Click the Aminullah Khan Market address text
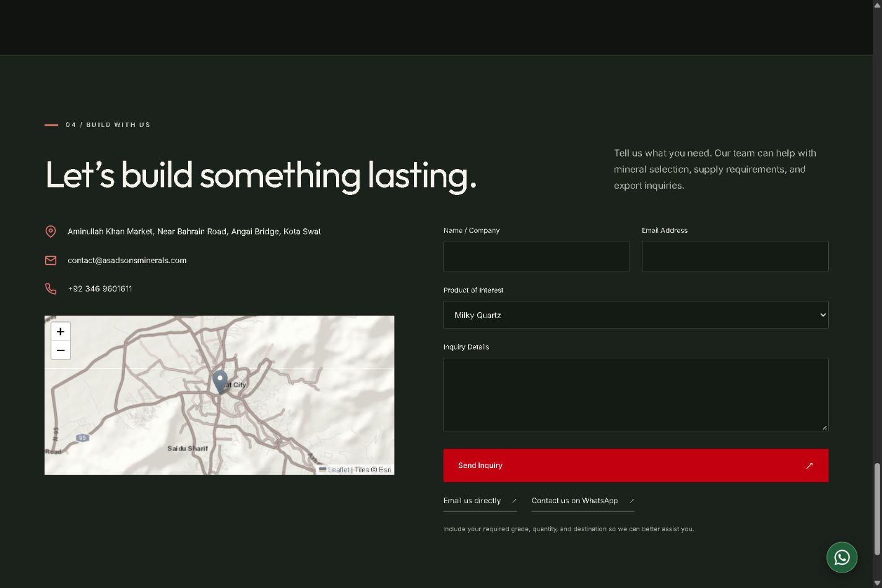This screenshot has height=588, width=882. [x=194, y=231]
